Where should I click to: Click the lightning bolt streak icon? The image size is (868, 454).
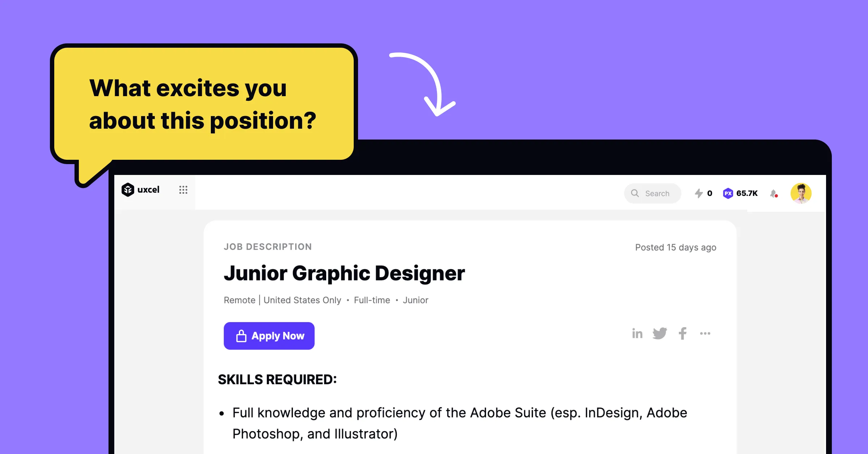click(699, 193)
